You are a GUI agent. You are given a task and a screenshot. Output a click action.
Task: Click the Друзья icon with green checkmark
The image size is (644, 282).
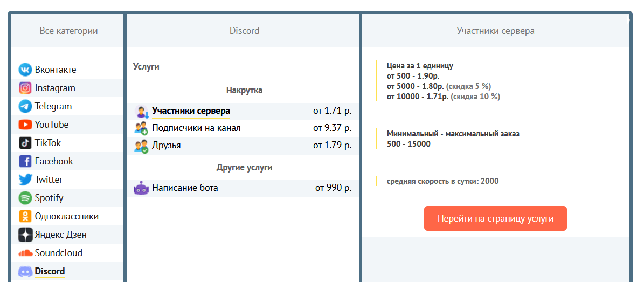coord(141,146)
